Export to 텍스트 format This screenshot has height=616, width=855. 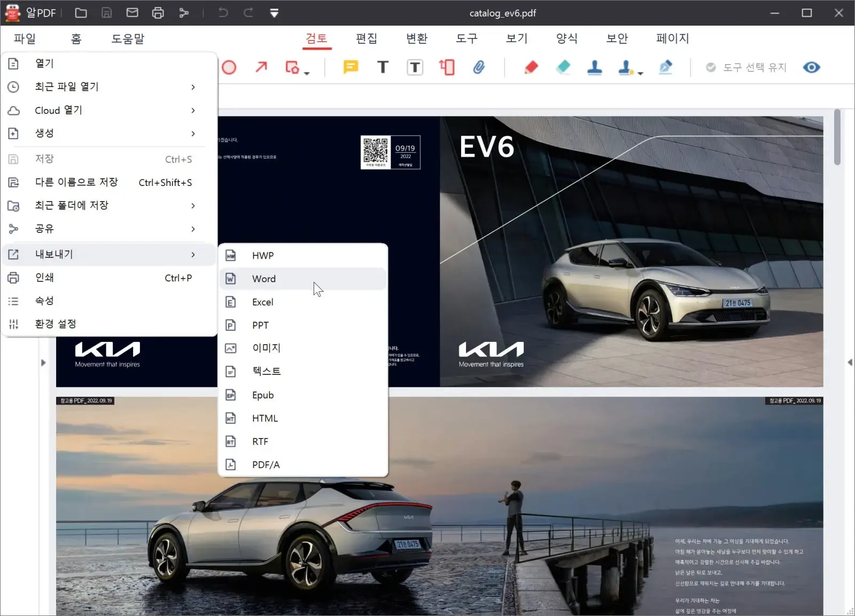pyautogui.click(x=303, y=371)
